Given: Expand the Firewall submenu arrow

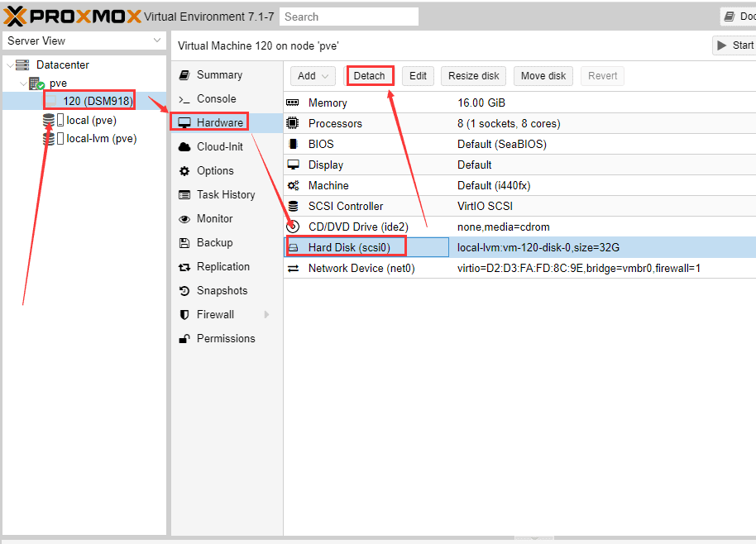Looking at the screenshot, I should (x=266, y=315).
